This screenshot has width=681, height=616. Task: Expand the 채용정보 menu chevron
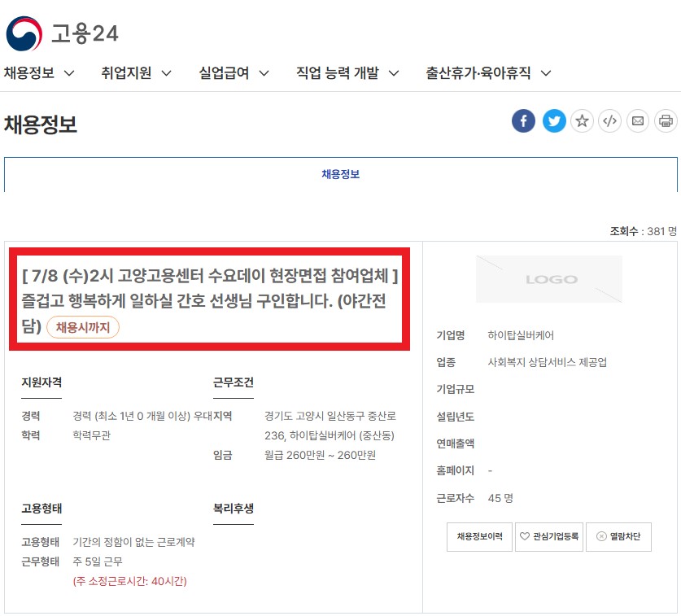(69, 73)
